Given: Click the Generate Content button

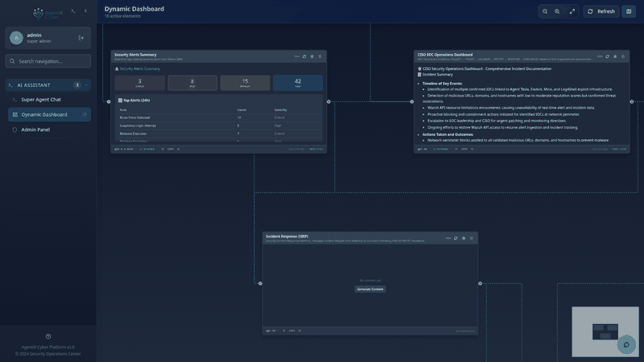Looking at the screenshot, I should coord(370,289).
